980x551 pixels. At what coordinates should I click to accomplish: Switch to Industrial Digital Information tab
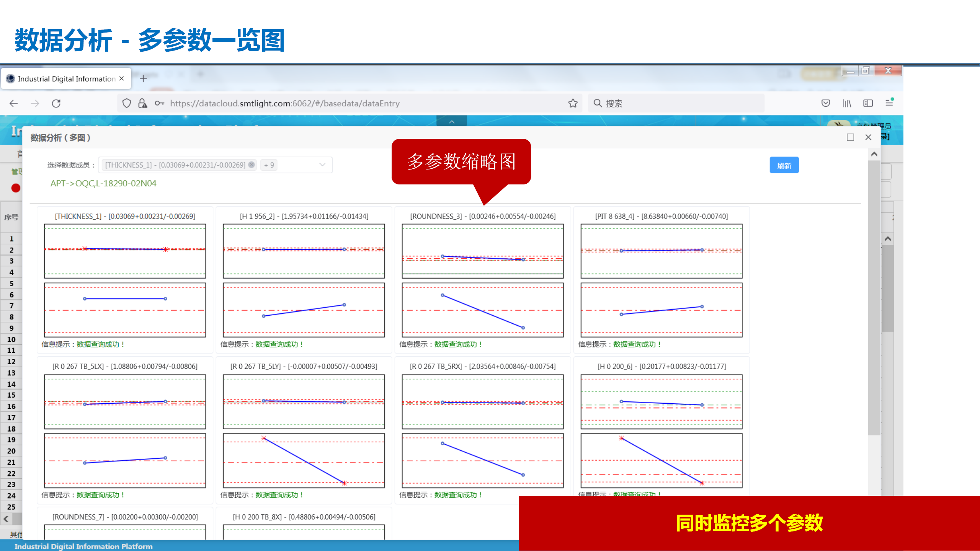[x=66, y=79]
